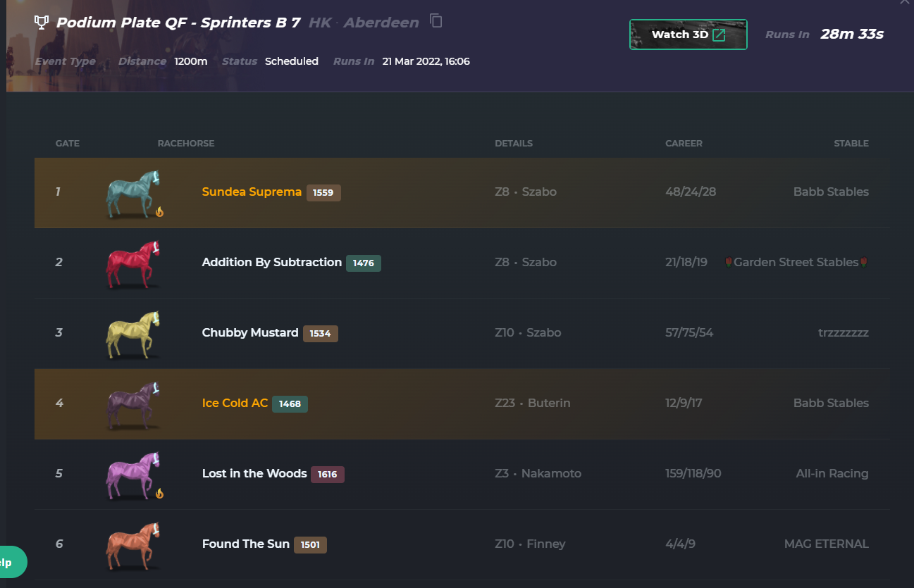
Task: Click the dark purple Ice Cold AC horse
Action: tap(133, 406)
